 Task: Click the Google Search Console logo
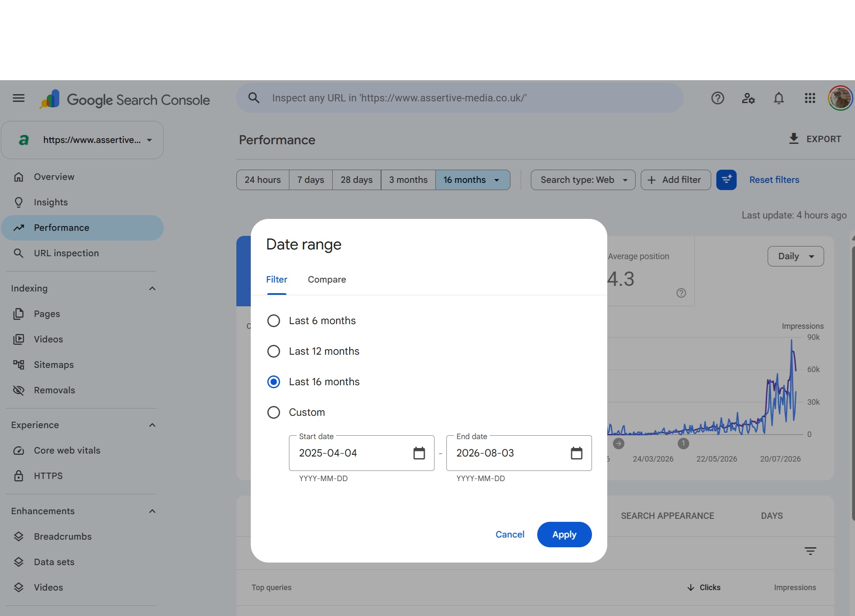[125, 100]
